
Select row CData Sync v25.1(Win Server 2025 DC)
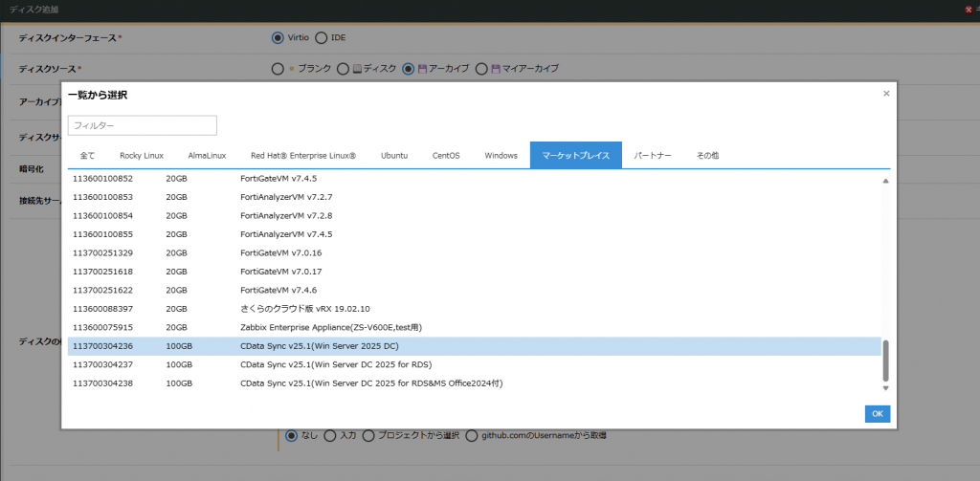tap(475, 346)
